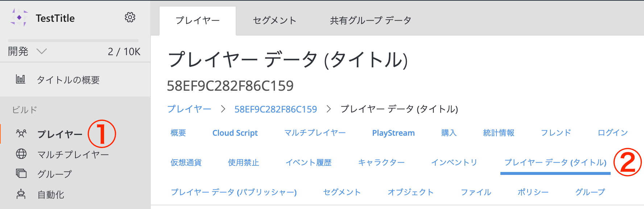Open title settings gear icon
Screen dimensions: 644x209
[x=130, y=17]
